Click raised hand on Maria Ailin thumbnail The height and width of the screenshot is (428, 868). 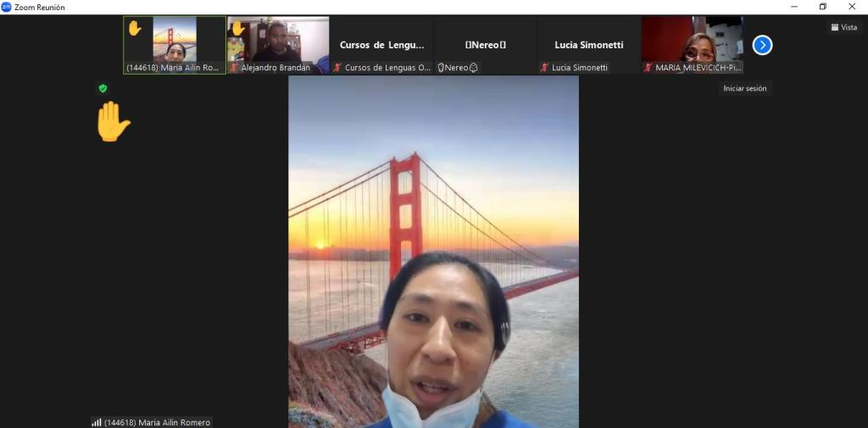pyautogui.click(x=135, y=28)
